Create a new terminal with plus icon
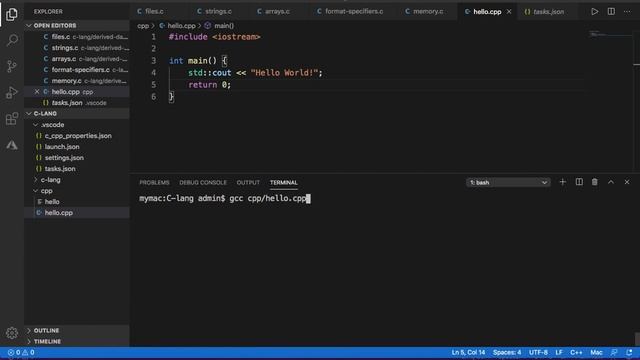Image resolution: width=640 pixels, height=360 pixels. coord(562,182)
